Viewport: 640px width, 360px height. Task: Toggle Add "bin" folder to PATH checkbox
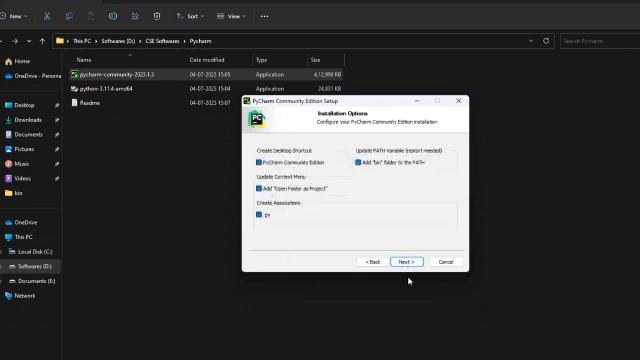358,162
